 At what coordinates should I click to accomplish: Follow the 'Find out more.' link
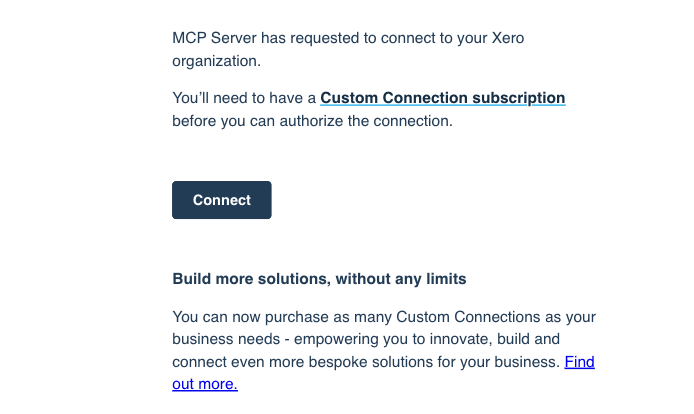point(579,362)
